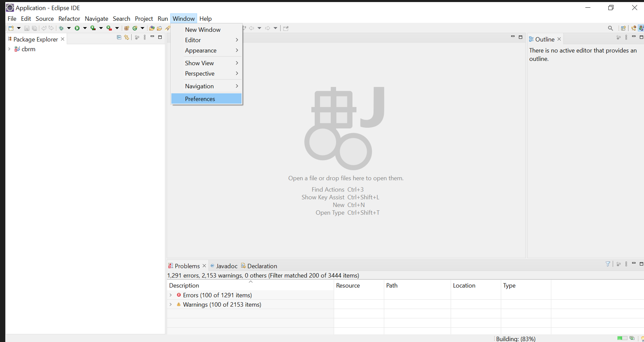
Task: Open the Debug dropdown arrow
Action: pyautogui.click(x=69, y=28)
